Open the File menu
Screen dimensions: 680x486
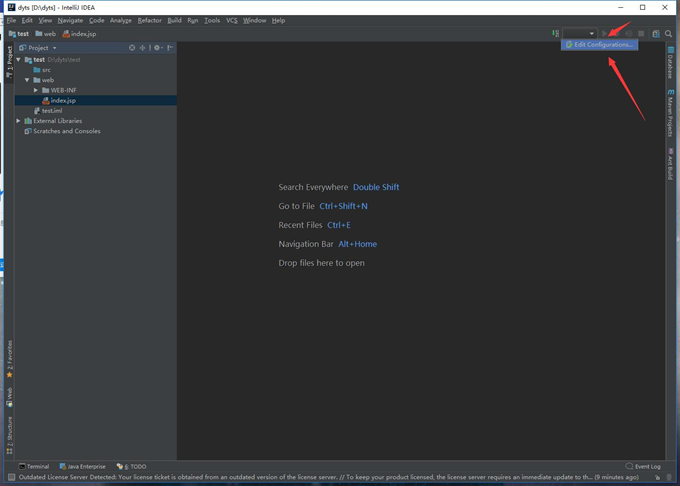coord(11,20)
